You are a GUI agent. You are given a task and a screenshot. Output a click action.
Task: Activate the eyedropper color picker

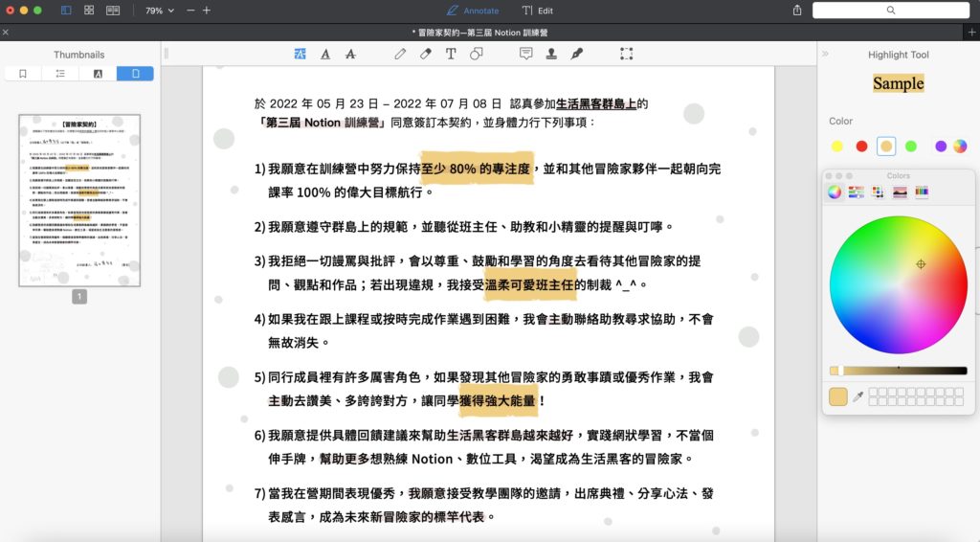tap(858, 396)
